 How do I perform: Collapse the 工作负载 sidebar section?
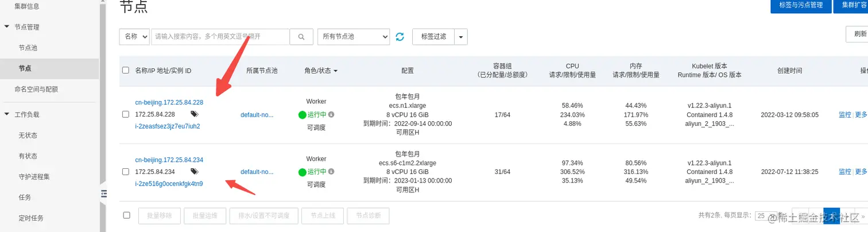pos(6,114)
